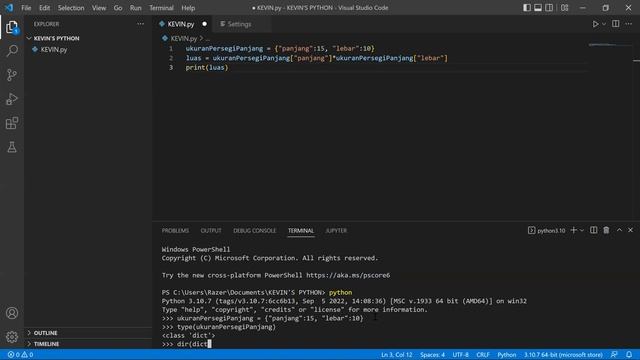
Task: Toggle secondary side bar layout icon
Action: 549,8
